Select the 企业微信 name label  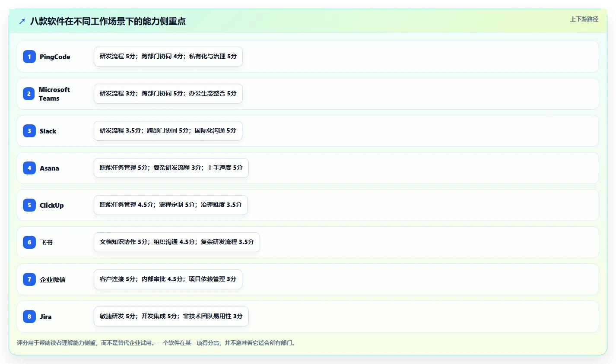(x=53, y=279)
